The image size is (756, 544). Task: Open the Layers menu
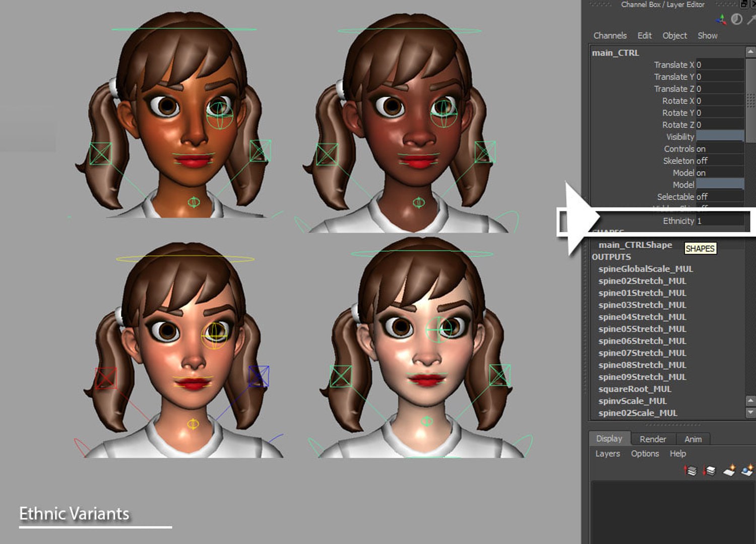pyautogui.click(x=608, y=453)
